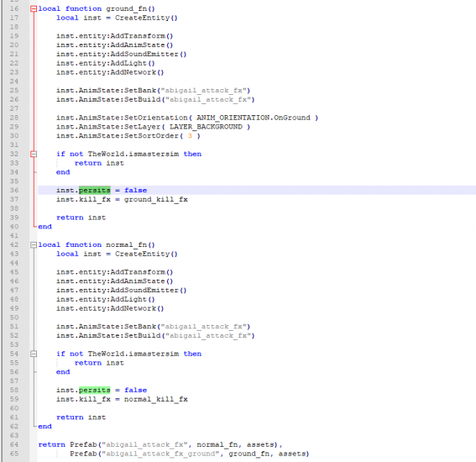Click the highlighted persits on line 58

pos(94,390)
